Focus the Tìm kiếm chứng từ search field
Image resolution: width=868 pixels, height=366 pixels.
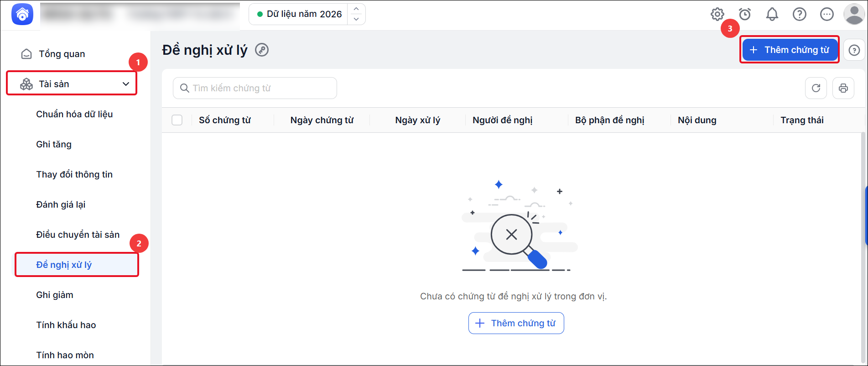tap(255, 88)
